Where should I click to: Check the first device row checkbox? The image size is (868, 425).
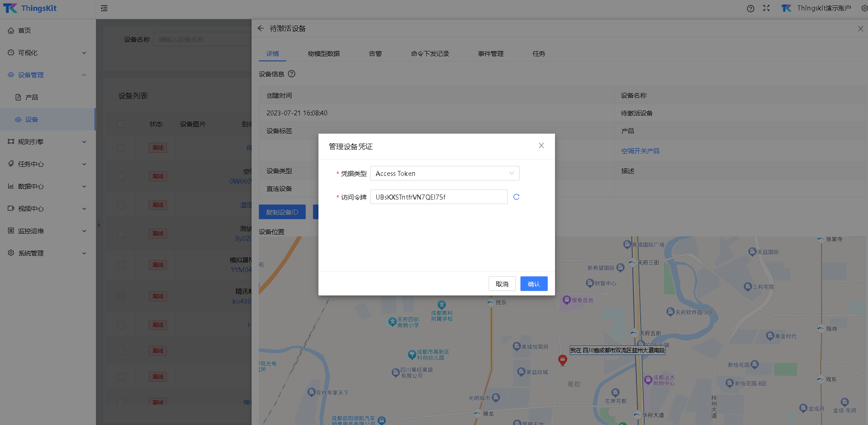pos(121,148)
